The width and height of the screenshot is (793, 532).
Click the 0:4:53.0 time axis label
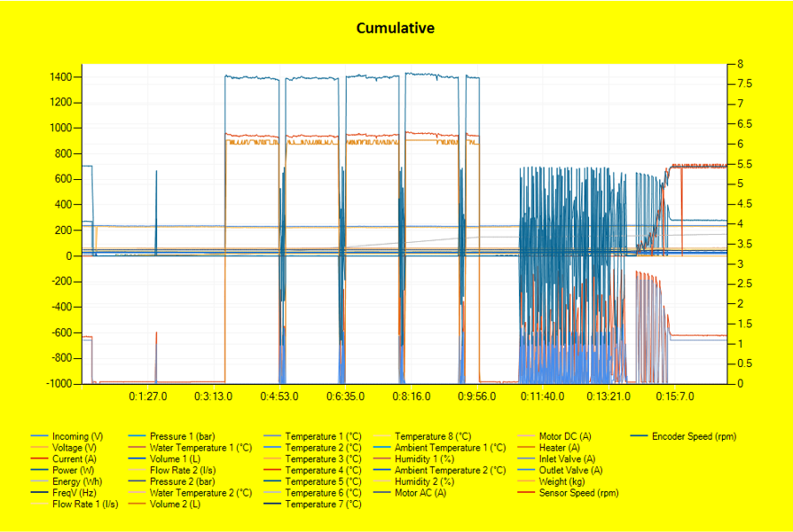pyautogui.click(x=280, y=396)
